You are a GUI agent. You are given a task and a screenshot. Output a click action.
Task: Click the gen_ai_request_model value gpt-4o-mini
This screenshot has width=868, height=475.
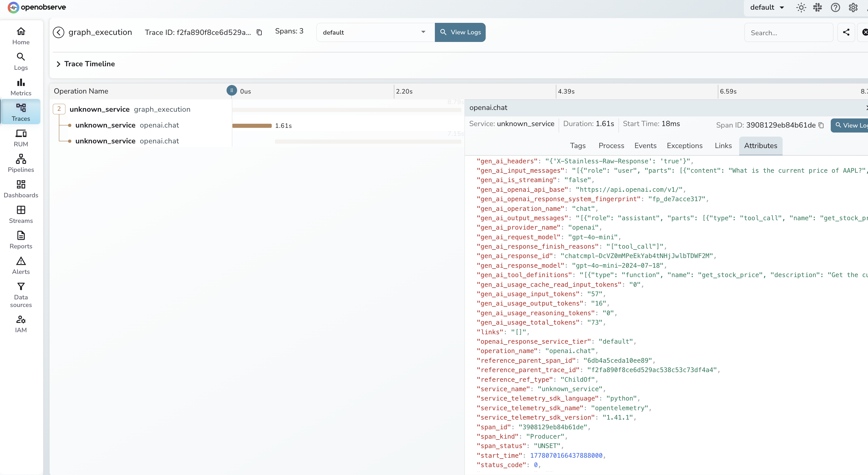pos(595,237)
